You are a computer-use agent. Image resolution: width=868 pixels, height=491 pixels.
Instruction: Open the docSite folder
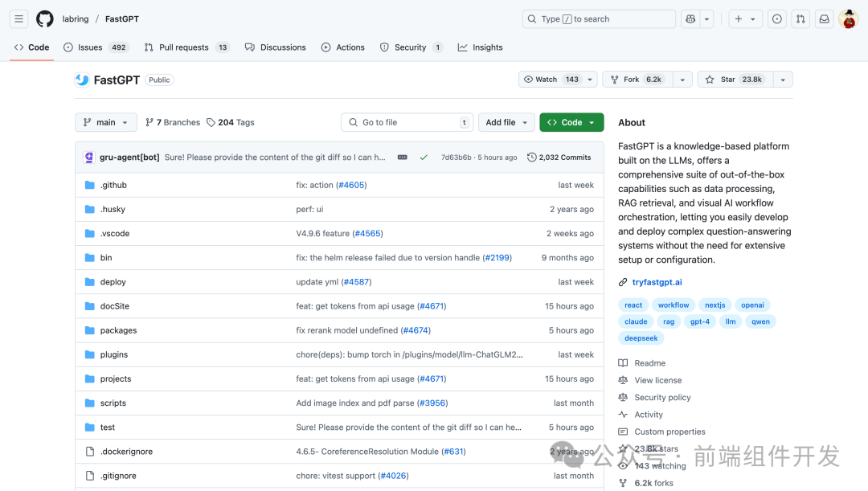115,306
